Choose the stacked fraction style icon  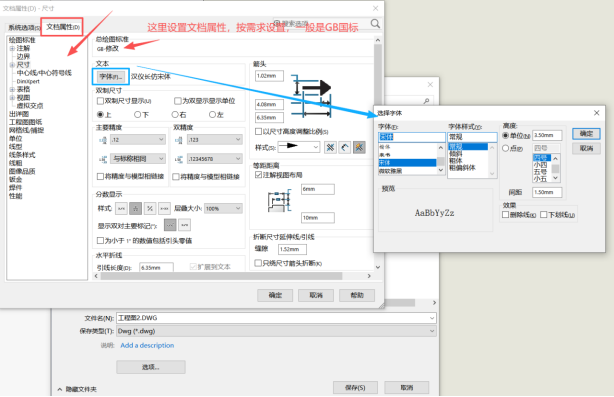tap(136, 208)
